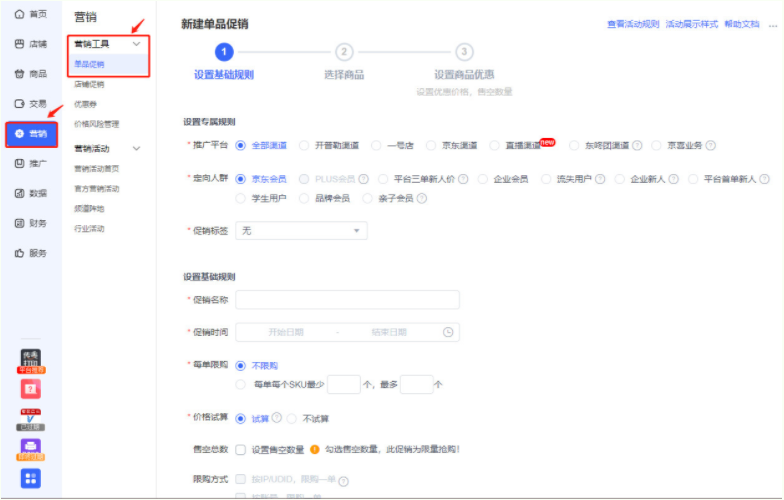Go to step 2 选择商品
The height and width of the screenshot is (500, 784).
pyautogui.click(x=344, y=52)
